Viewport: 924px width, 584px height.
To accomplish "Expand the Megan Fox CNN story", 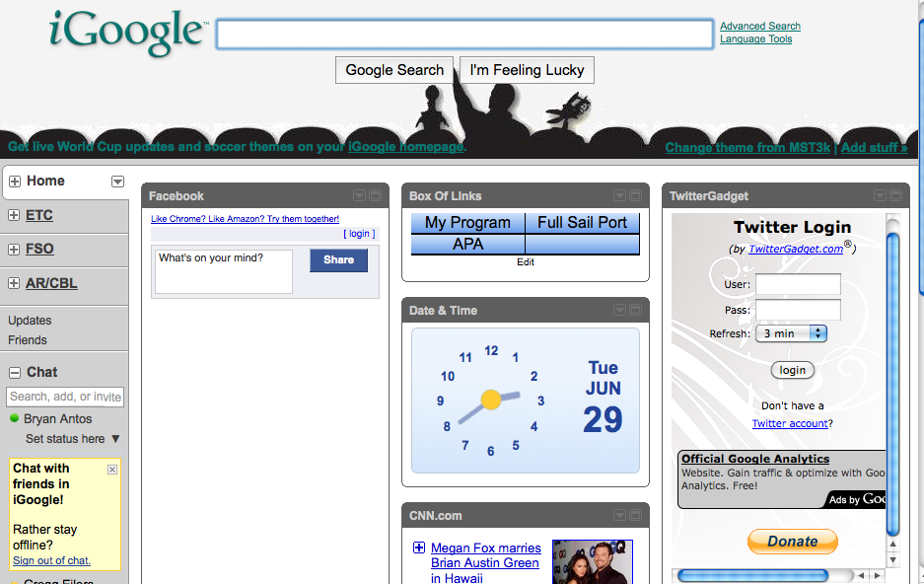I will tap(419, 547).
